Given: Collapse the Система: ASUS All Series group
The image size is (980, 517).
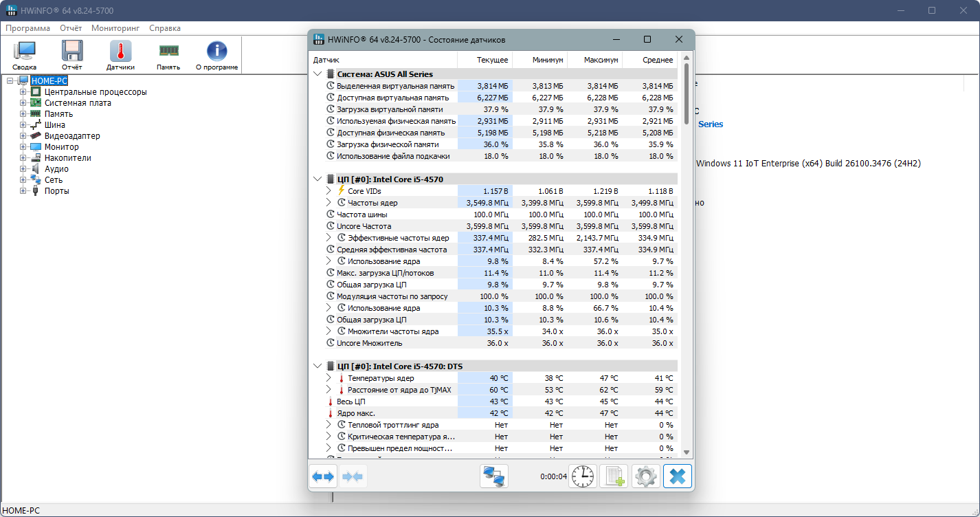Looking at the screenshot, I should [x=318, y=74].
